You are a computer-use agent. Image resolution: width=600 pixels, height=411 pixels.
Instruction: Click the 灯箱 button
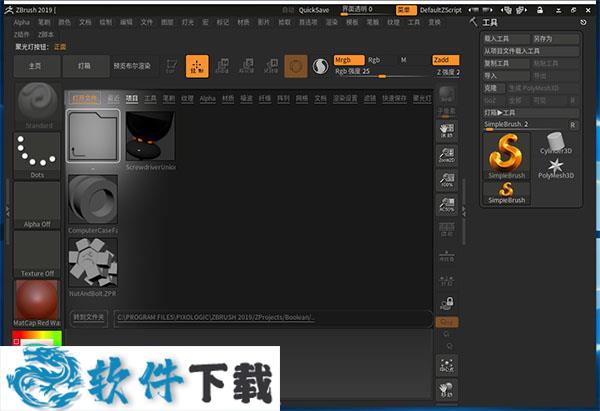tap(86, 66)
